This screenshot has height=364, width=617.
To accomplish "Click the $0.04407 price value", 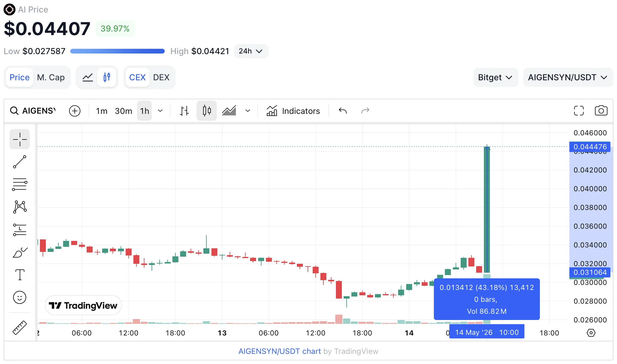I will (x=47, y=29).
